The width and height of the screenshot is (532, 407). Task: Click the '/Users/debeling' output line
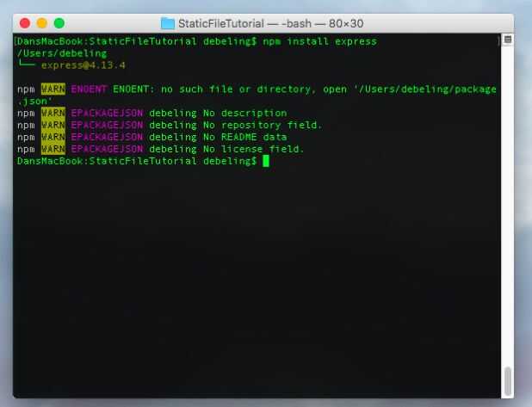pyautogui.click(x=62, y=53)
